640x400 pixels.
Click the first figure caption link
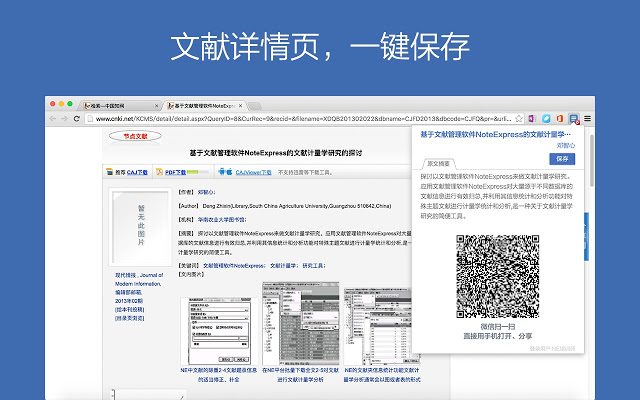pyautogui.click(x=219, y=375)
